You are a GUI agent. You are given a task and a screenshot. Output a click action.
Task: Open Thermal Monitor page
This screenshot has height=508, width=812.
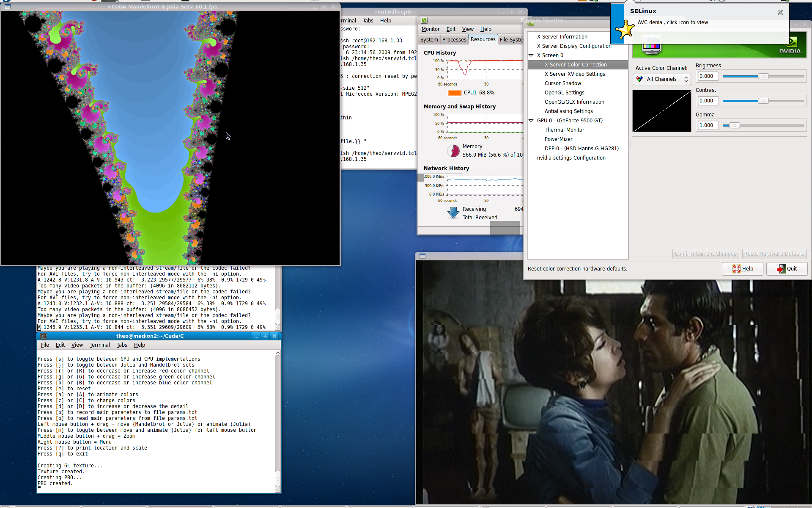565,130
